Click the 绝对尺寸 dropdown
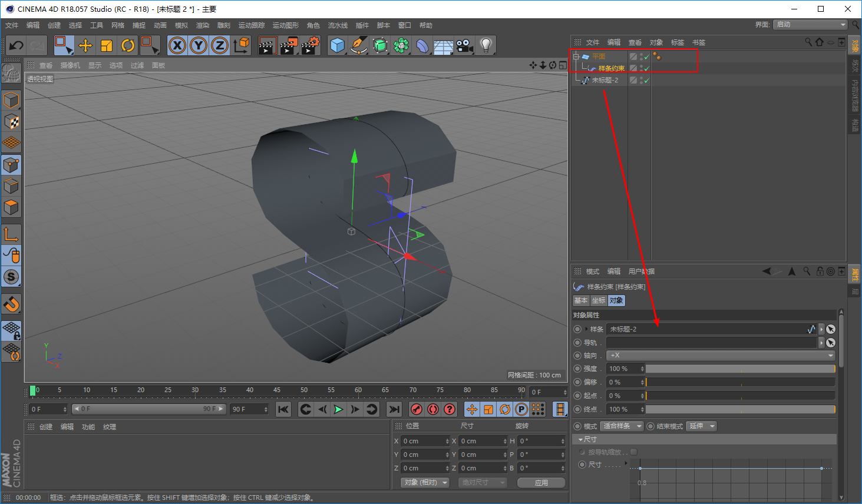Screen dimensions: 862x504 pos(483,483)
